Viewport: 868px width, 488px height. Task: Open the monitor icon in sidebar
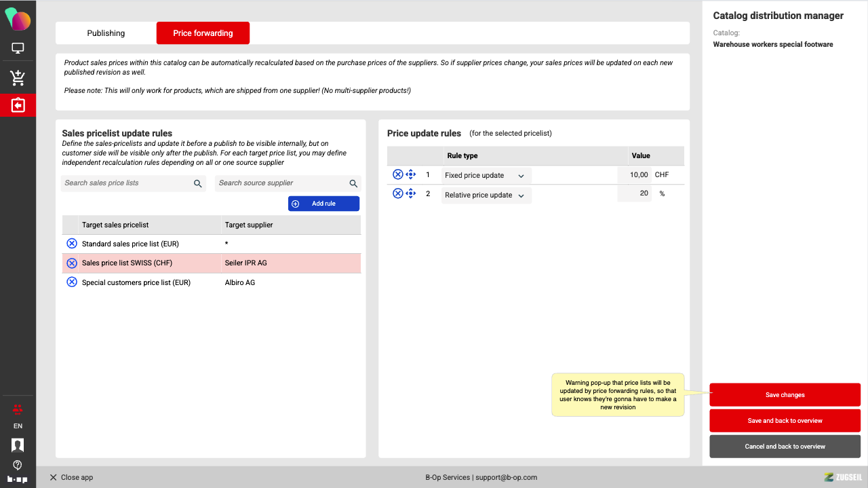(x=18, y=49)
